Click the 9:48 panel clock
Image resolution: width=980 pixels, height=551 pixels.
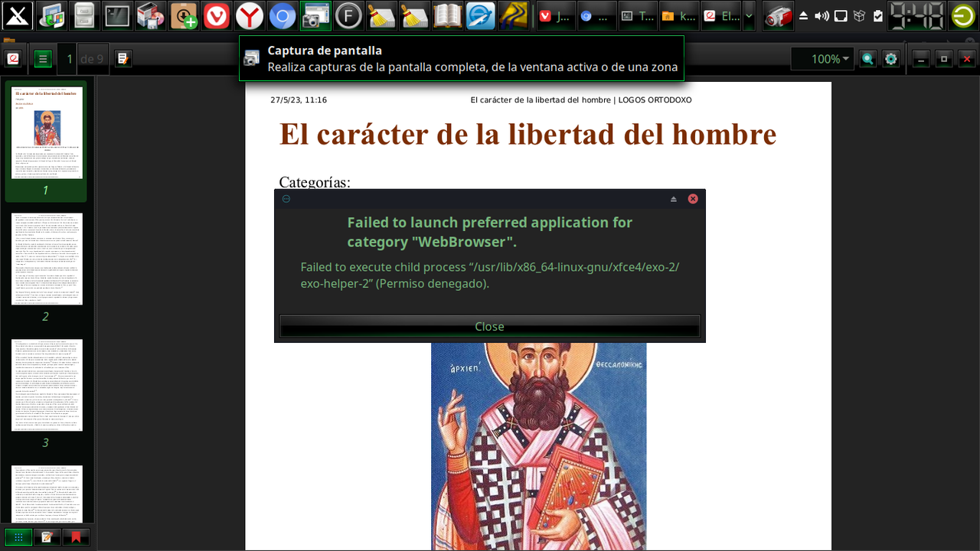pyautogui.click(x=916, y=15)
